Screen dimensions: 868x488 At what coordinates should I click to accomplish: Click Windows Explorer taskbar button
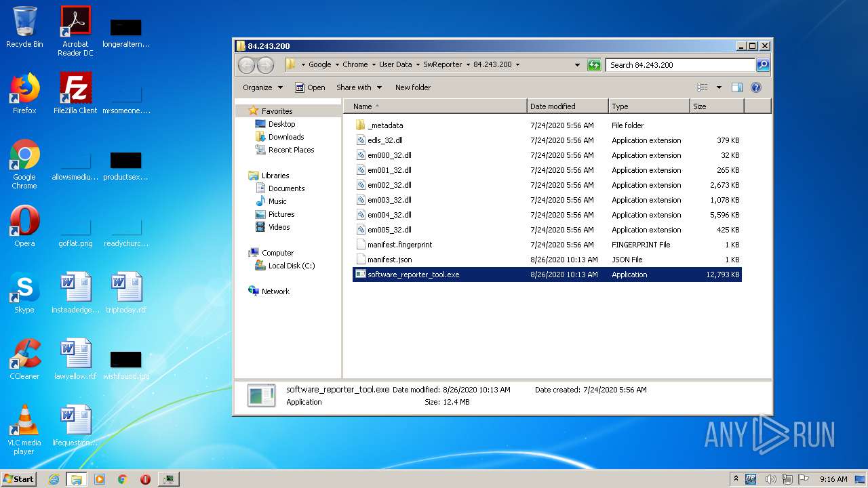76,479
